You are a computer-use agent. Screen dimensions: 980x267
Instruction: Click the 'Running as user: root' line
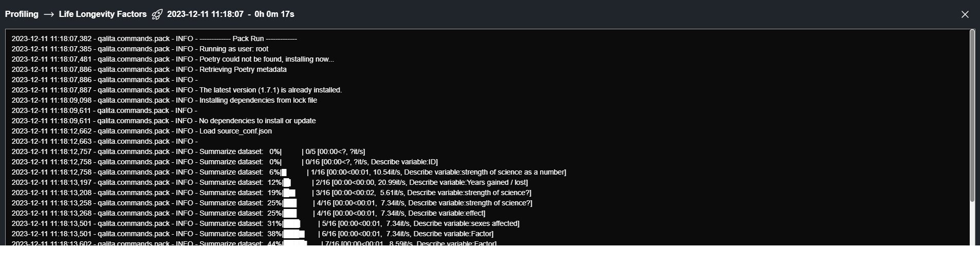coord(234,49)
